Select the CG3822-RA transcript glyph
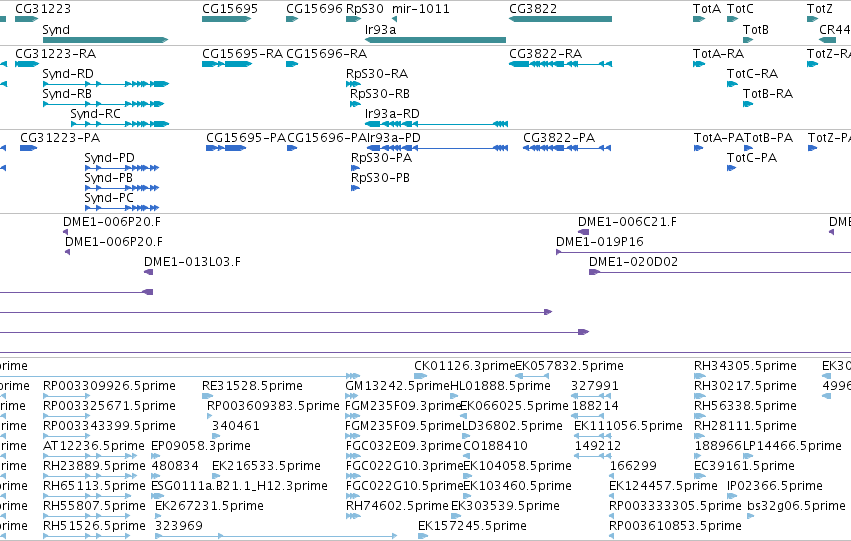The image size is (851, 541). [x=560, y=64]
